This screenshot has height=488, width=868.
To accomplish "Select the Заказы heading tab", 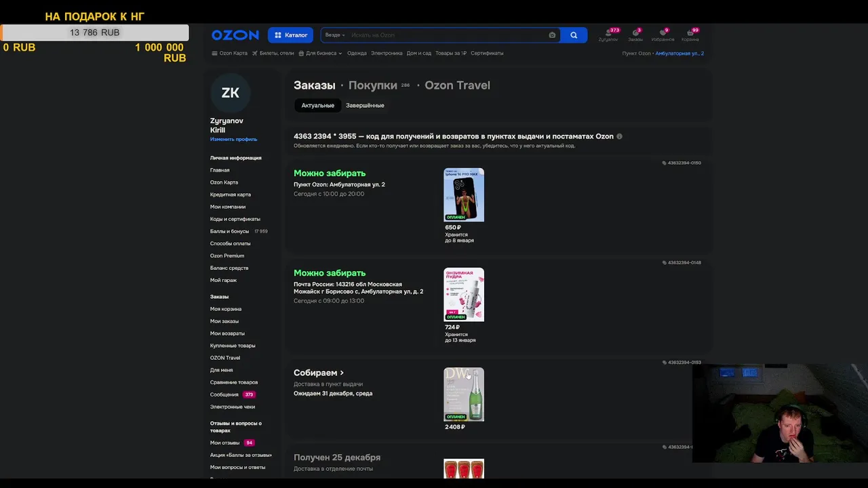I will coord(315,85).
